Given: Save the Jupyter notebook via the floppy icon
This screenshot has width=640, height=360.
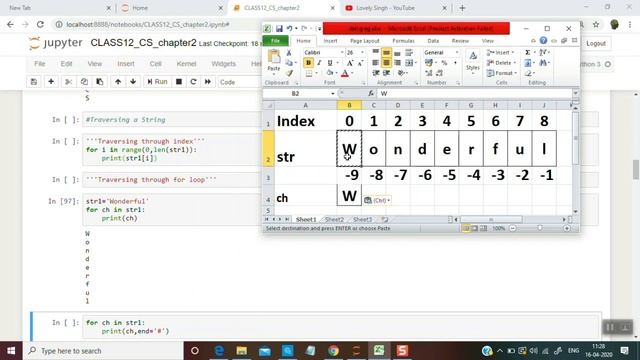Looking at the screenshot, I should pos(34,82).
